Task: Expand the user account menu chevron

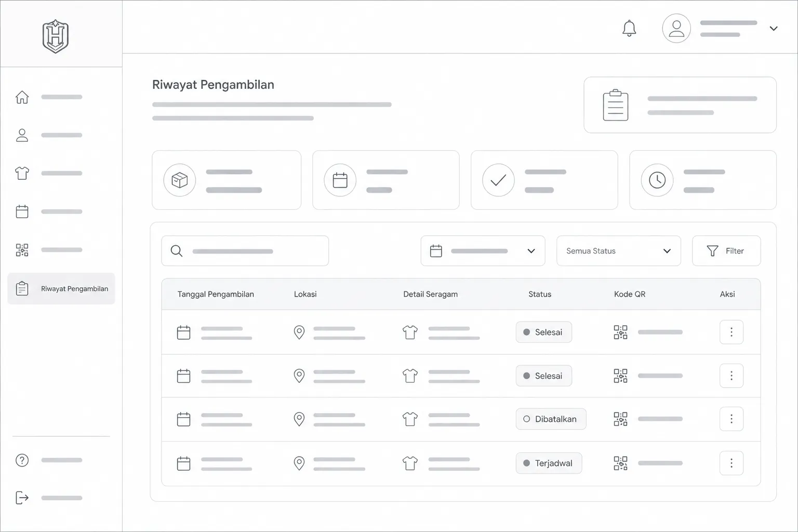Action: (773, 29)
